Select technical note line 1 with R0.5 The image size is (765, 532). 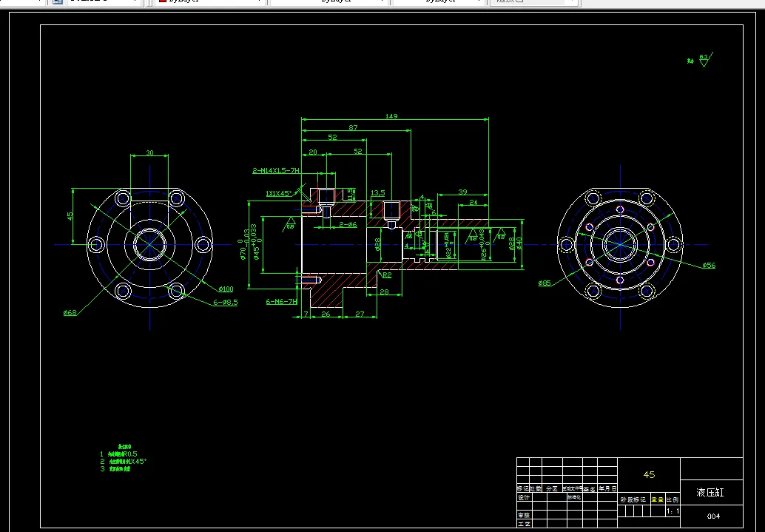(x=119, y=454)
